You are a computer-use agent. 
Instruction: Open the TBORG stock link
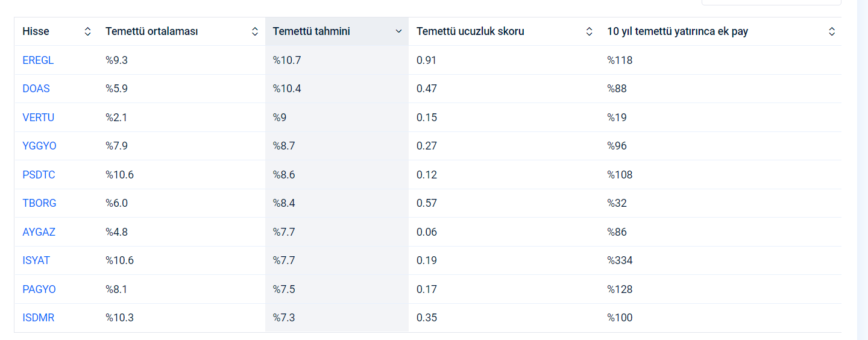[39, 203]
